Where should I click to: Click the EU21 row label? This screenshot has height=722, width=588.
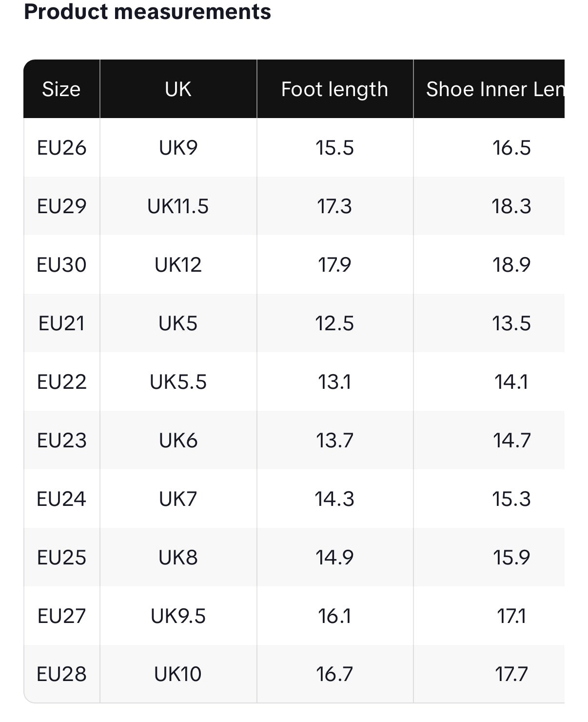tap(61, 323)
